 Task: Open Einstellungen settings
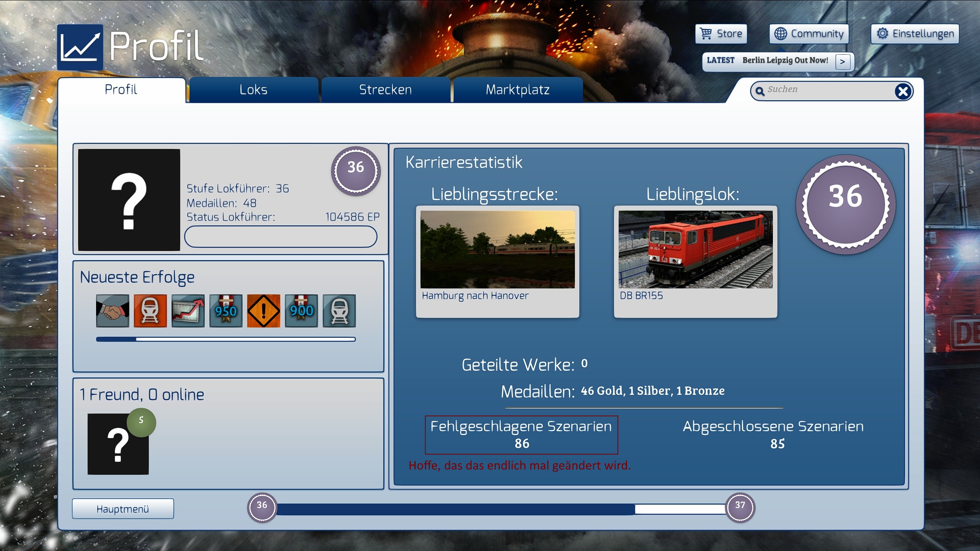[915, 34]
